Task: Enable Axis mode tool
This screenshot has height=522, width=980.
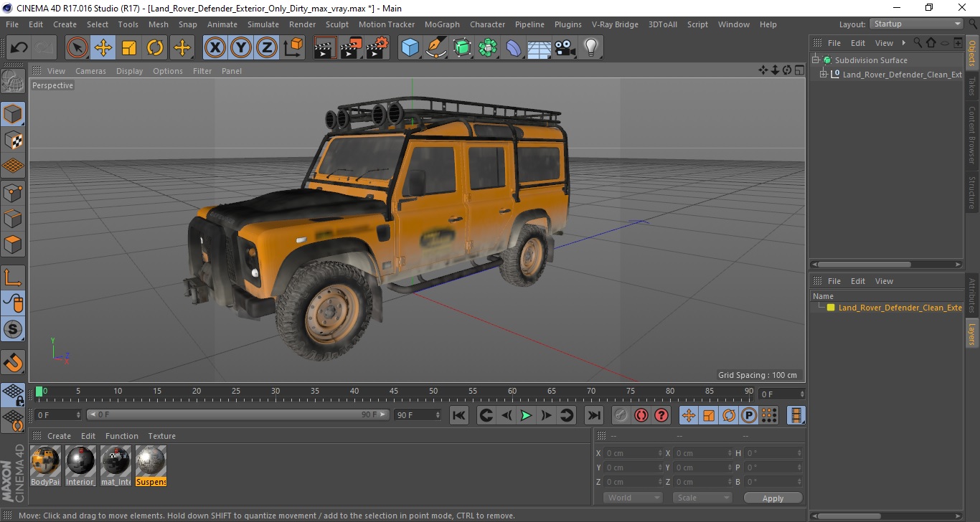Action: click(x=13, y=277)
